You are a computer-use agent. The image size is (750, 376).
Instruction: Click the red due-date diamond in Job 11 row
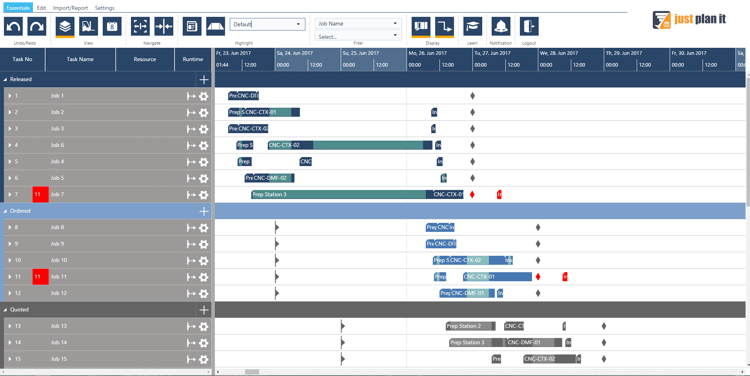[538, 276]
